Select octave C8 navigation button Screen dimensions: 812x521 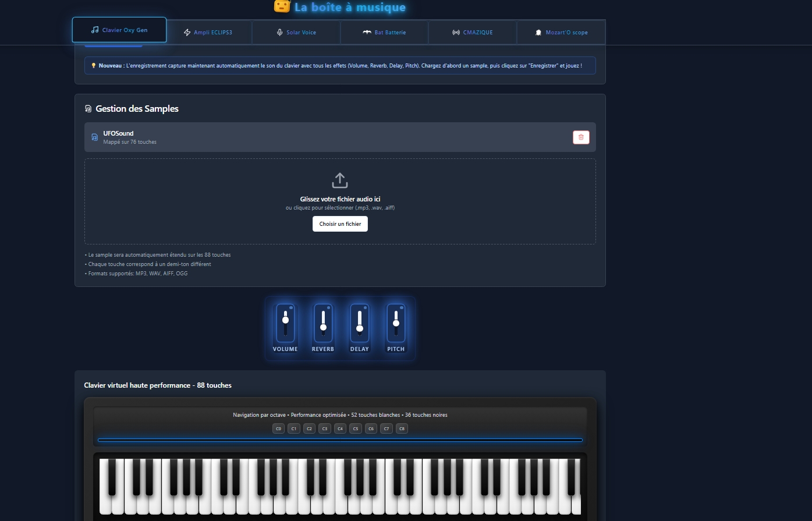(402, 428)
